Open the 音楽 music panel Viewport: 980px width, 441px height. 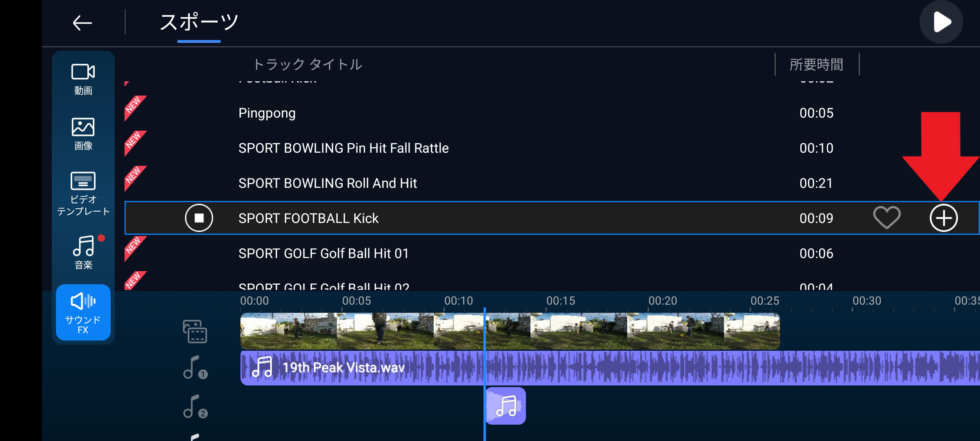pos(83,252)
